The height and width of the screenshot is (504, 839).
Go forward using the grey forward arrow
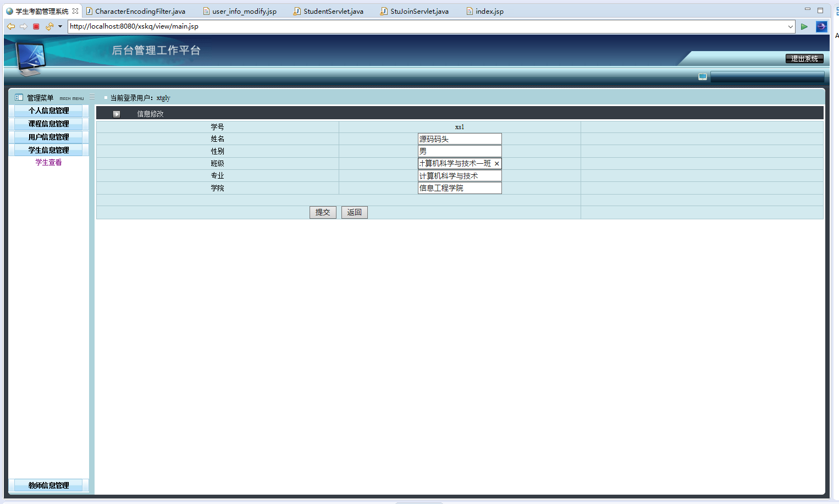23,26
